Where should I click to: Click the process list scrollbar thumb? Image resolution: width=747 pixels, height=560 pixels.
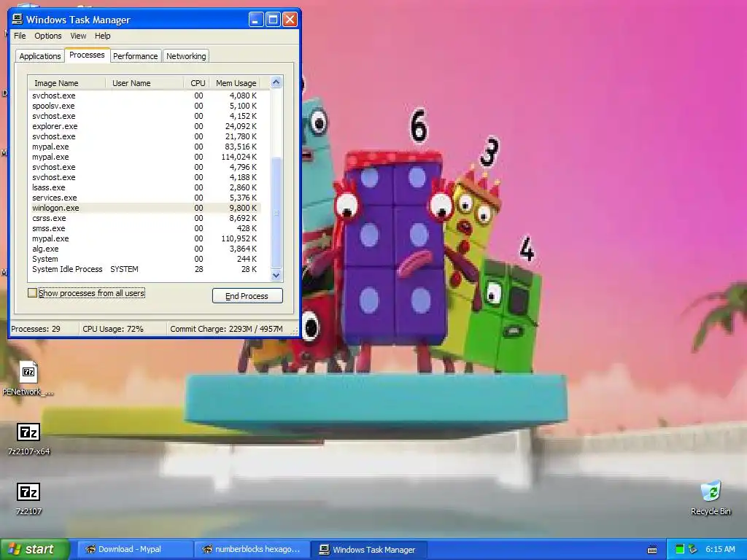point(276,212)
